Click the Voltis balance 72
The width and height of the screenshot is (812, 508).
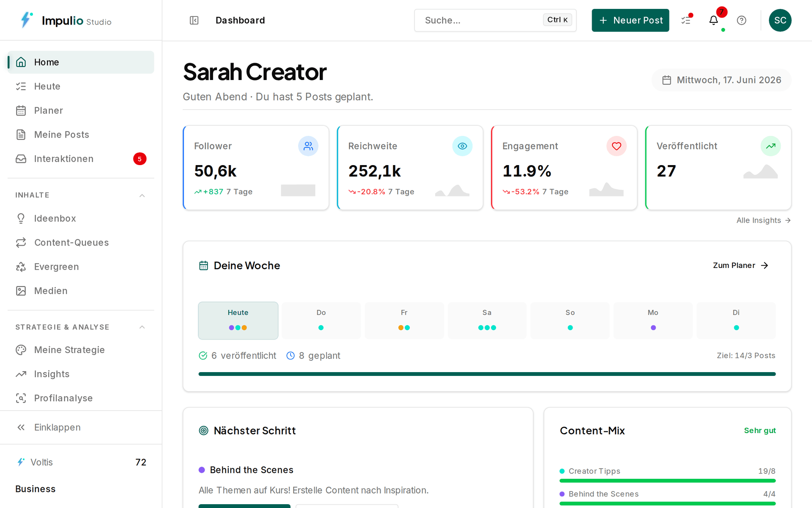141,462
